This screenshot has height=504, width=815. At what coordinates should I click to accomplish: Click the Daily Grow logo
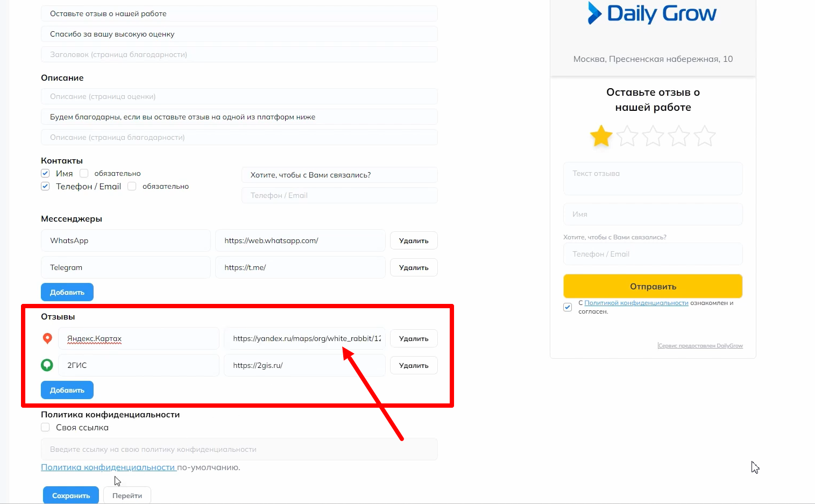[x=652, y=13]
